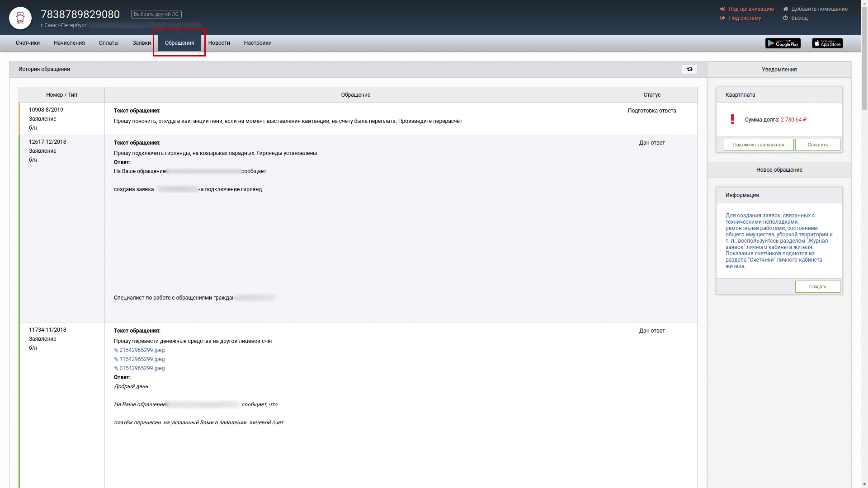
Task: Open attachment 11542965299.jpeg
Action: pos(142,359)
